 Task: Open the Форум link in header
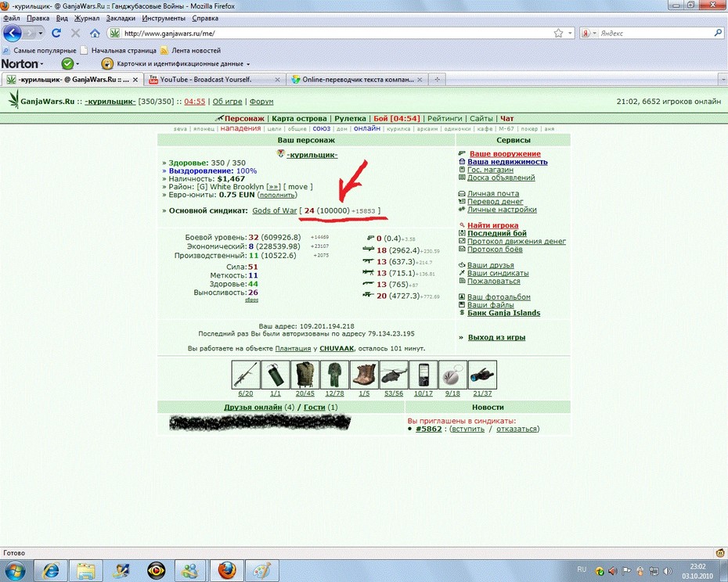tap(261, 102)
